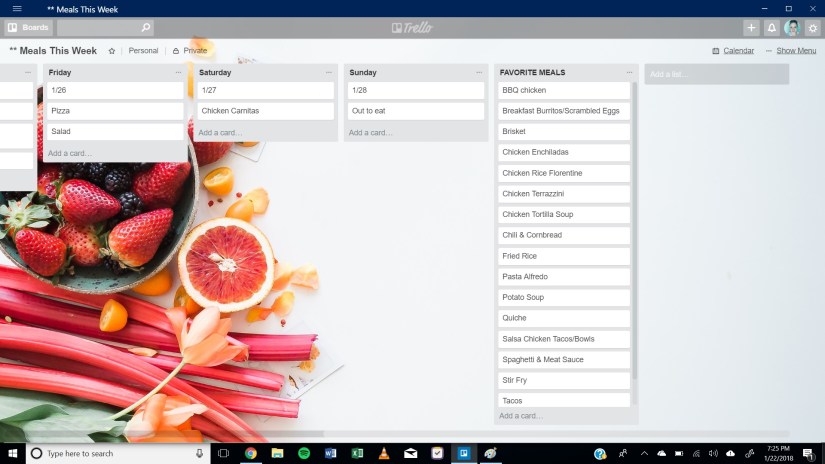825x464 pixels.
Task: Click the user profile avatar
Action: pos(792,28)
